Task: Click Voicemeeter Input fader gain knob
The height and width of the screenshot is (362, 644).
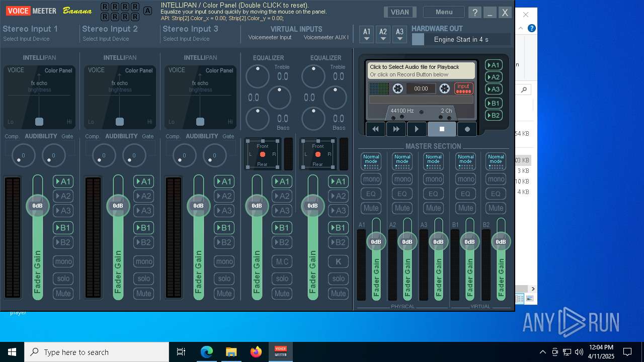Action: (x=257, y=206)
